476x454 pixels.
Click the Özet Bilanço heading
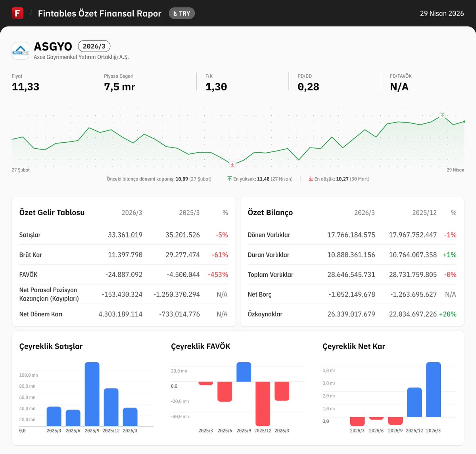(270, 213)
